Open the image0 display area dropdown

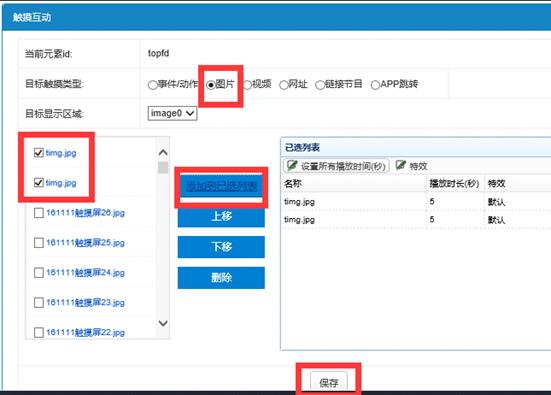[172, 114]
